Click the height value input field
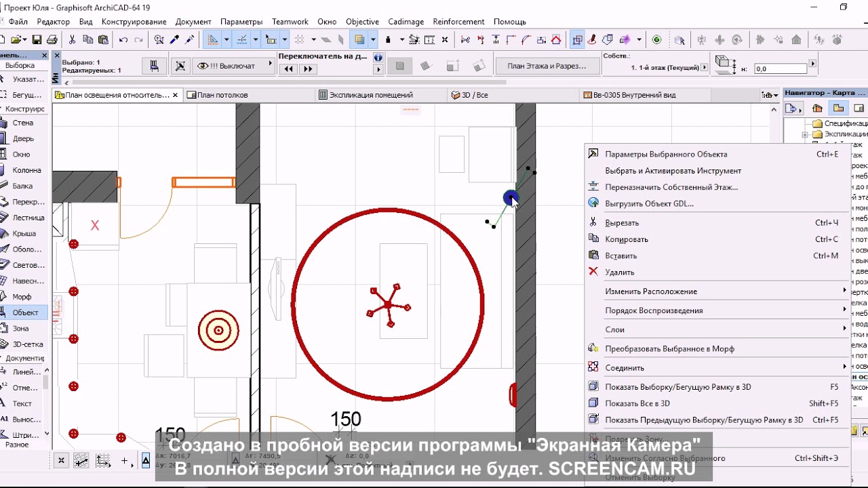Image resolution: width=868 pixels, height=488 pixels. click(x=781, y=68)
